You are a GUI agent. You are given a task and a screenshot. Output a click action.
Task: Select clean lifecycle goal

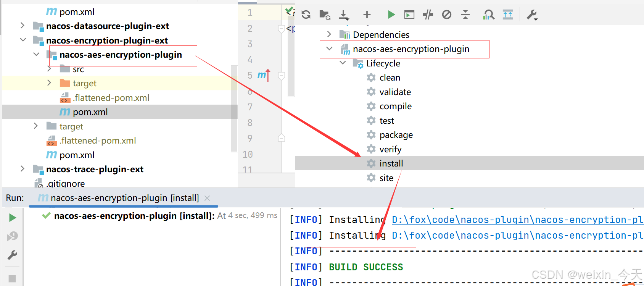point(390,78)
